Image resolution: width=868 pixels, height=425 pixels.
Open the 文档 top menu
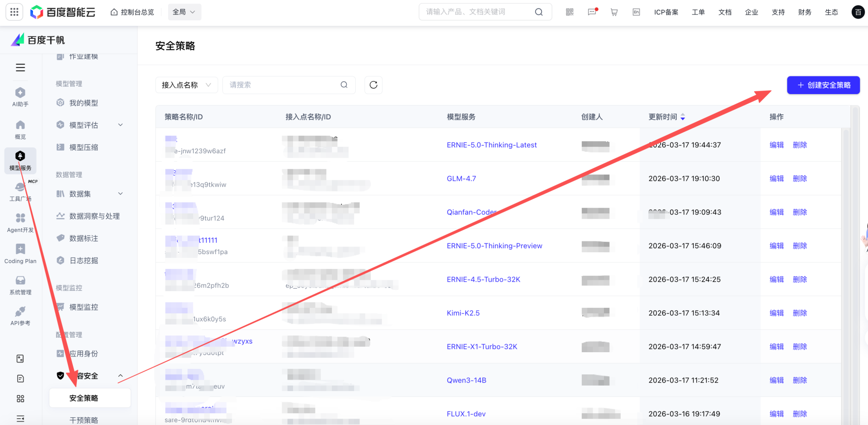[x=725, y=12]
